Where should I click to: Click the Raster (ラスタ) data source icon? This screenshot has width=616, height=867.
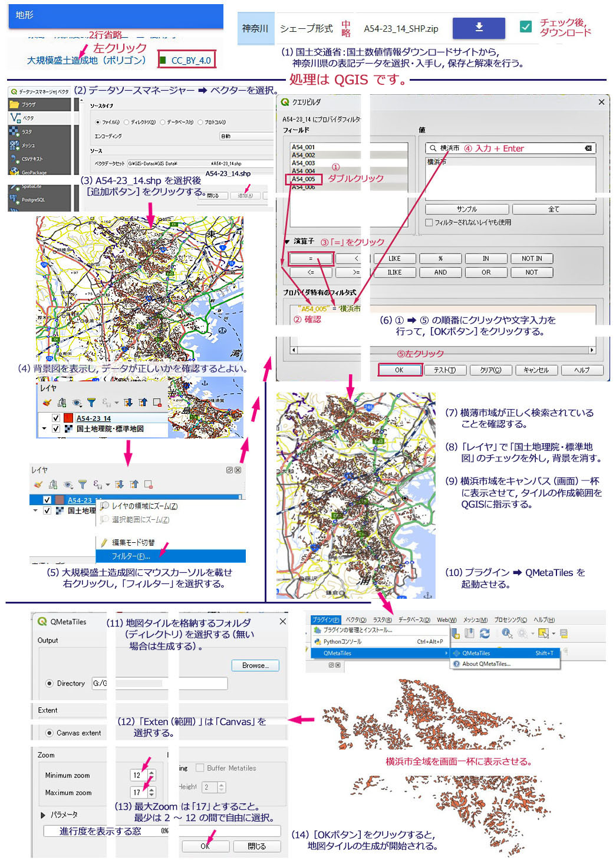(15, 131)
